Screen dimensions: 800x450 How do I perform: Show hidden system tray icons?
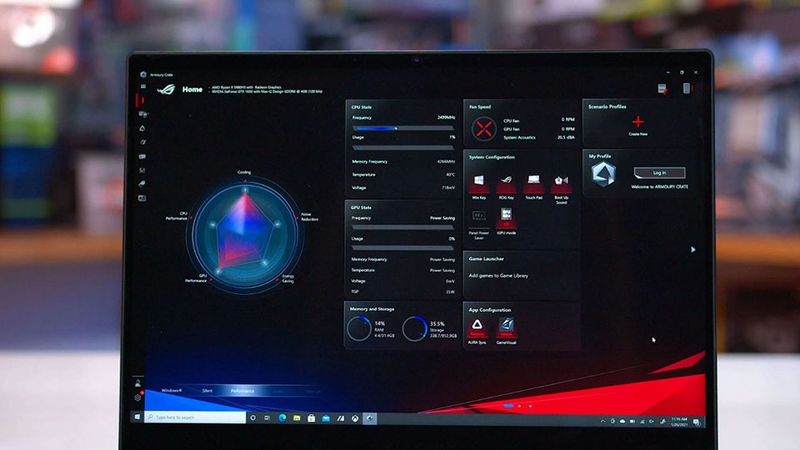(x=603, y=421)
